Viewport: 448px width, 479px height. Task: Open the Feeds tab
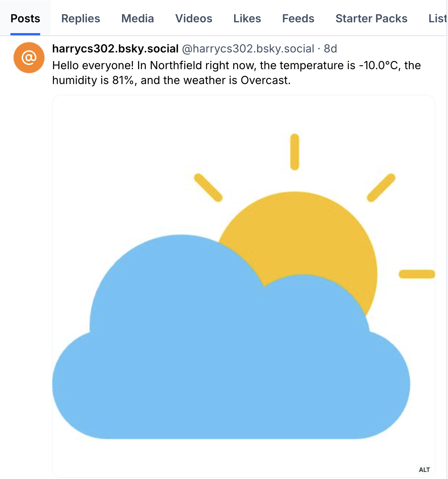click(x=298, y=18)
